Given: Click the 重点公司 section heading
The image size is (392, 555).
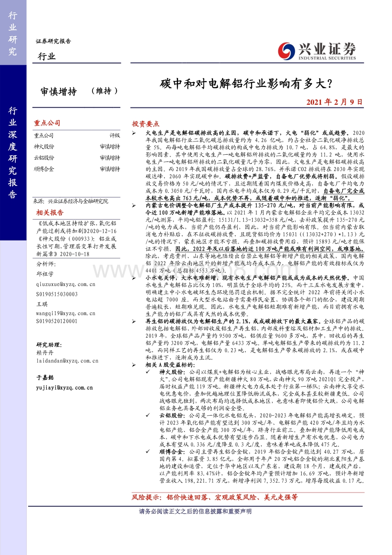Looking at the screenshot, I should (x=47, y=123).
